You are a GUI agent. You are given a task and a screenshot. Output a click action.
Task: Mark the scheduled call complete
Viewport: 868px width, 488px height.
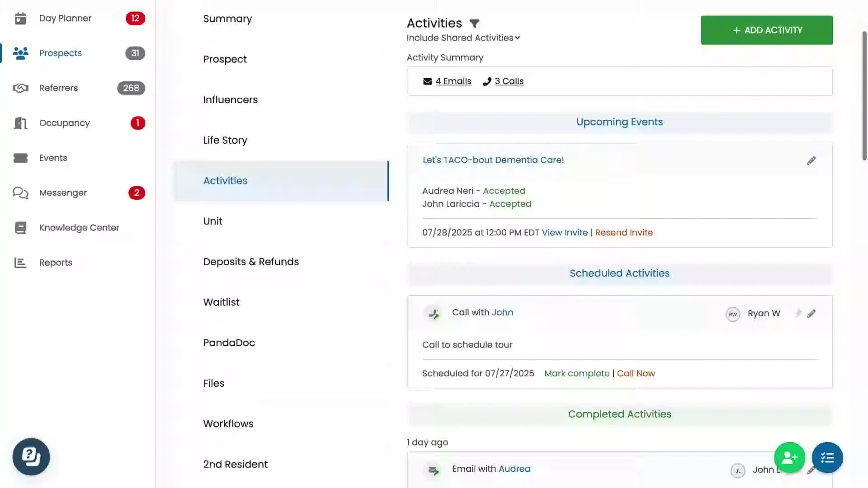point(577,374)
